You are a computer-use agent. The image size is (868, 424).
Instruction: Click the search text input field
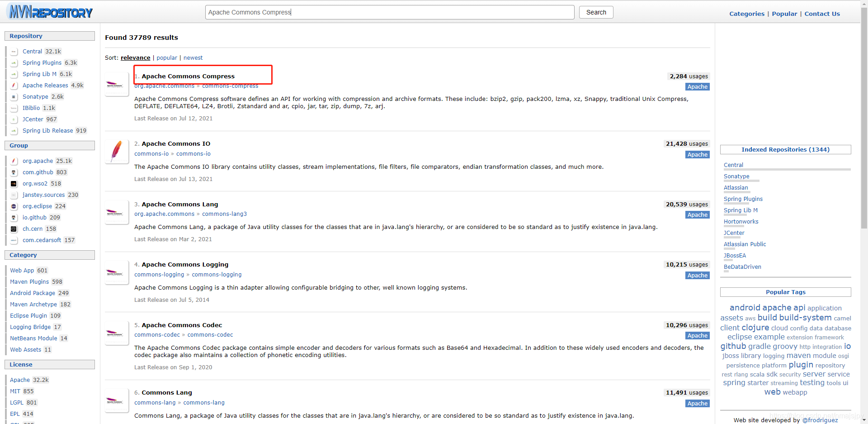coord(390,12)
